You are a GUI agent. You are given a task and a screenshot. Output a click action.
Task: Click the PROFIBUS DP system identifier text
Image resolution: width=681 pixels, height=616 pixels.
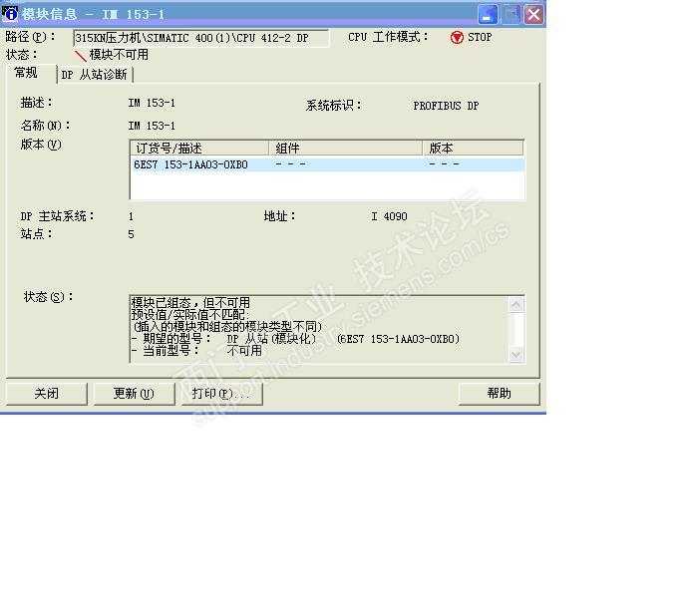446,106
